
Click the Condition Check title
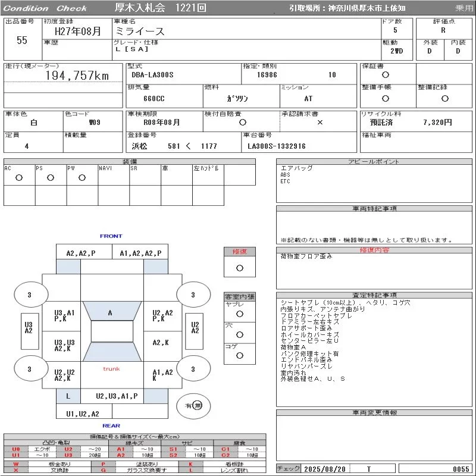(x=45, y=8)
